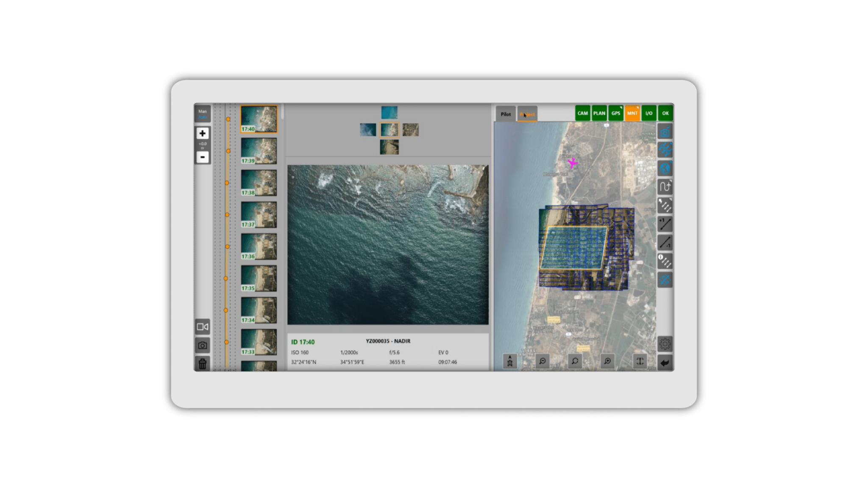
Task: Select the 17:36 image thumbnail
Action: click(258, 246)
